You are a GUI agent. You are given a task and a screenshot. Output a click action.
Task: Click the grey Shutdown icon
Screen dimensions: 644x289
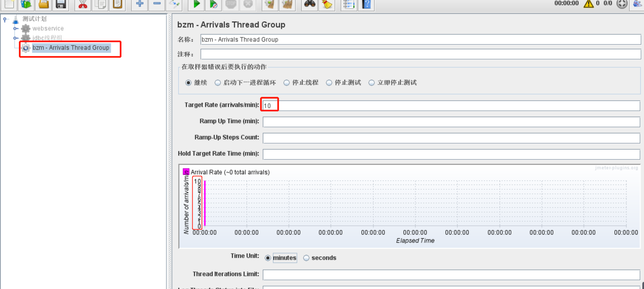(x=248, y=4)
